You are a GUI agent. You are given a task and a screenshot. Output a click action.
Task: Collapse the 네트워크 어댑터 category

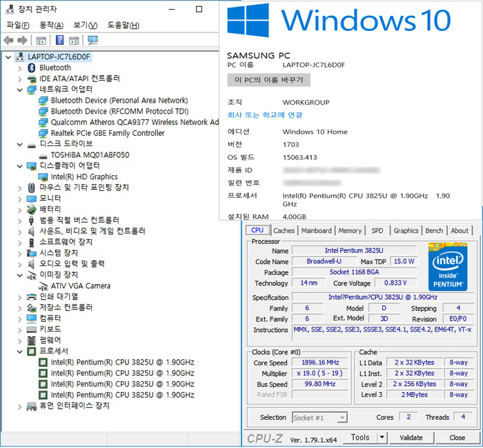coord(20,90)
